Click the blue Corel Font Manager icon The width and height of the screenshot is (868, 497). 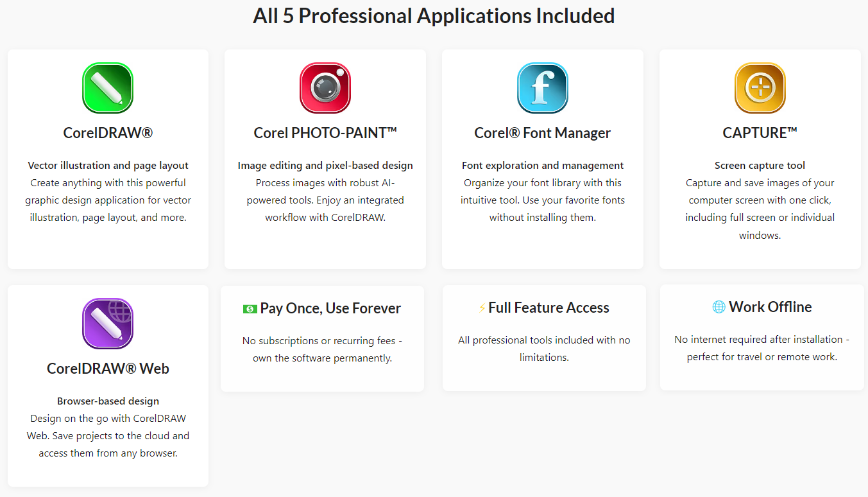[543, 88]
